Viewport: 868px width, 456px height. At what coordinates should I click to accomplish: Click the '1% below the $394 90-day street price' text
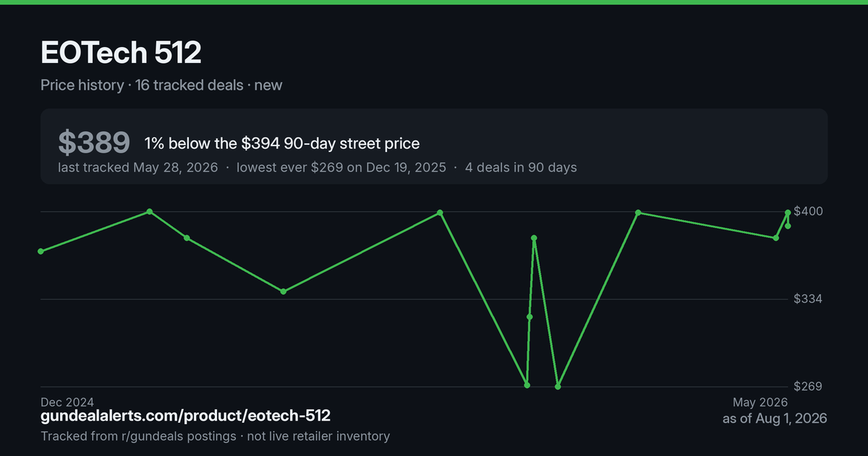282,143
